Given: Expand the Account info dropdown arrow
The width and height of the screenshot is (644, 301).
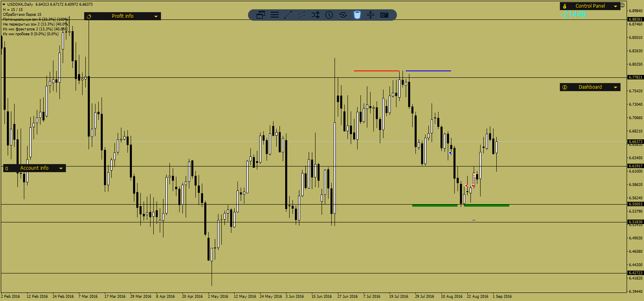Looking at the screenshot, I should pyautogui.click(x=61, y=168).
